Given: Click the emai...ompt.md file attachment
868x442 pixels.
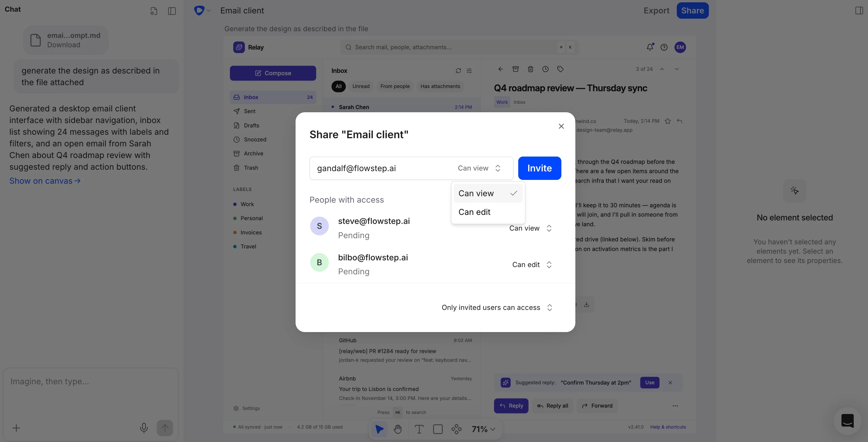Looking at the screenshot, I should pyautogui.click(x=66, y=40).
